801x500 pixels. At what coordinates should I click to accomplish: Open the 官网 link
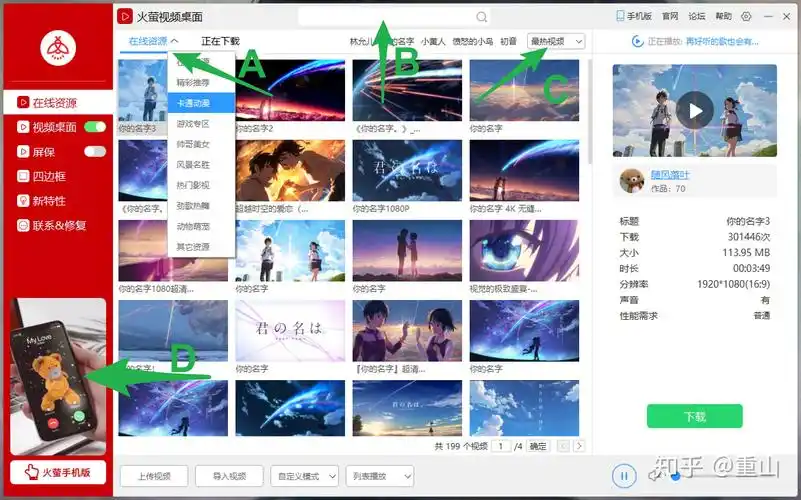pos(670,16)
